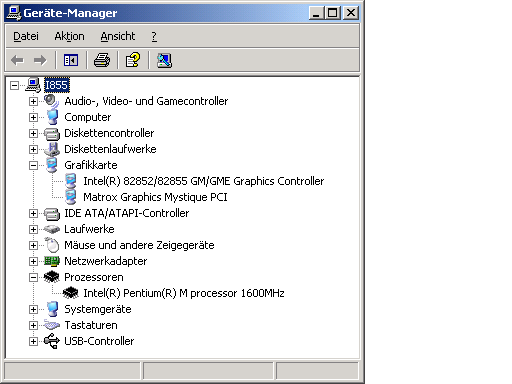The width and height of the screenshot is (512, 384).
Task: Expand the Systemgeräte node
Action: point(33,309)
